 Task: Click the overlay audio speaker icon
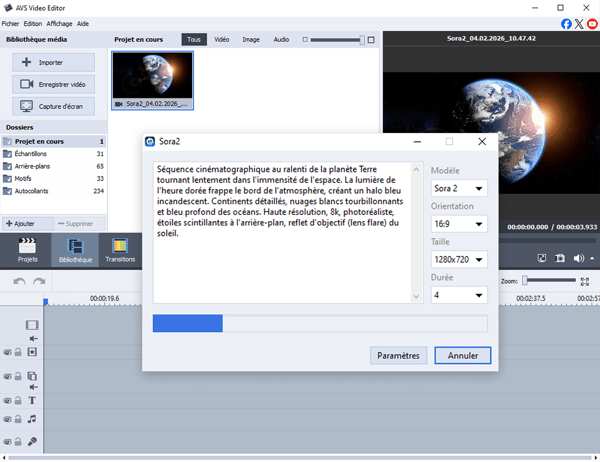click(x=34, y=387)
